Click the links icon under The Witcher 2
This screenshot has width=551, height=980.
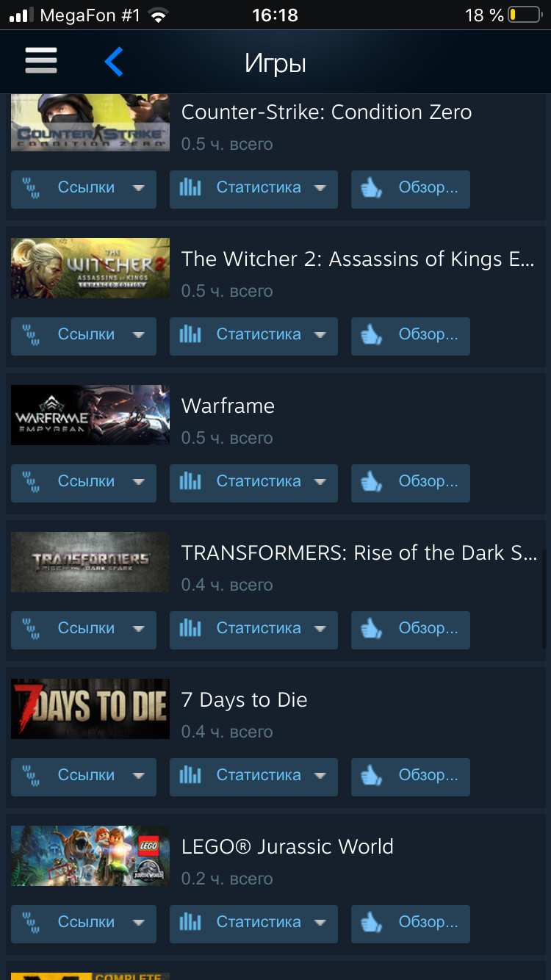point(31,335)
